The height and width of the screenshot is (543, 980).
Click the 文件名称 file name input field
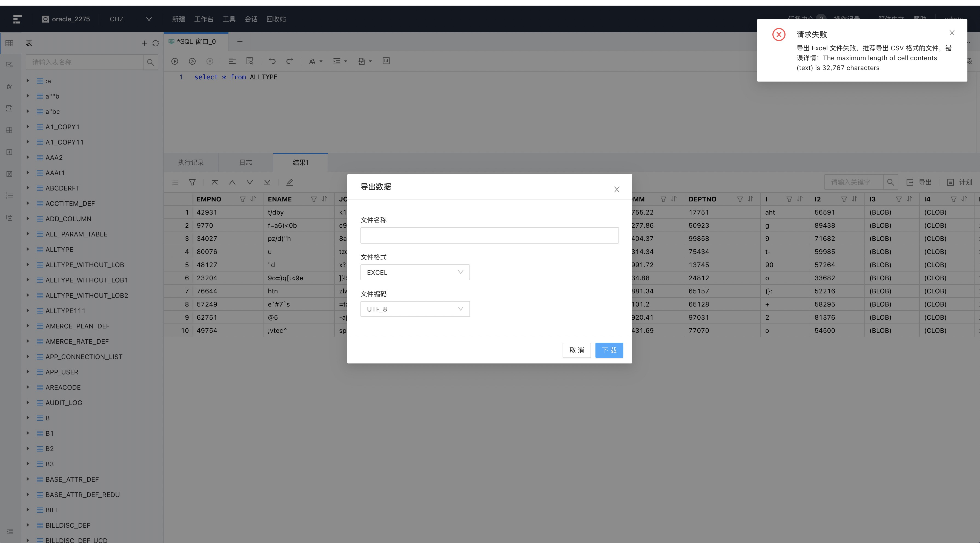point(489,235)
